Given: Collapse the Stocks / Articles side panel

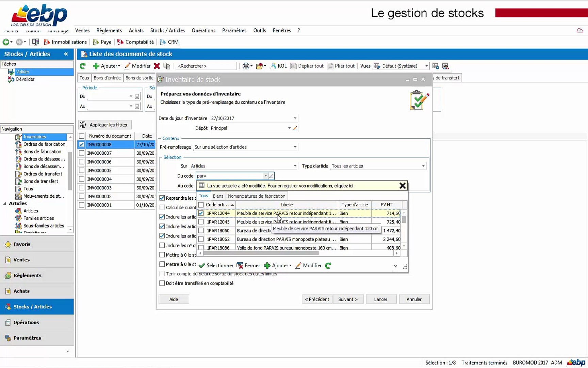Looking at the screenshot, I should coord(66,54).
